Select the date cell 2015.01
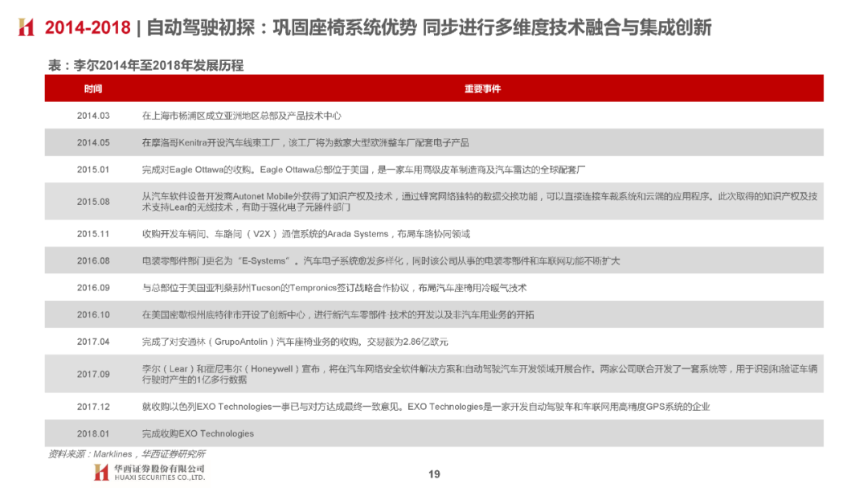The width and height of the screenshot is (868, 488). coord(93,170)
